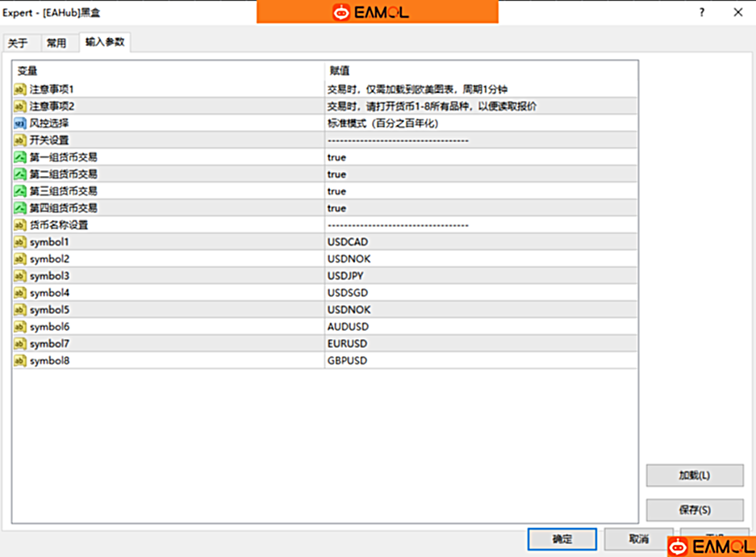Screen dimensions: 756x557
Task: Confirm with the 确定 button
Action: [562, 539]
